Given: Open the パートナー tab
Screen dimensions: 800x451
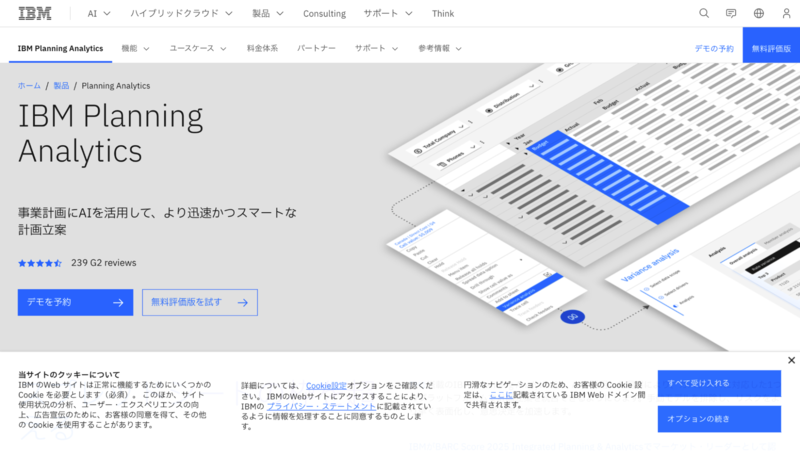Looking at the screenshot, I should click(316, 48).
